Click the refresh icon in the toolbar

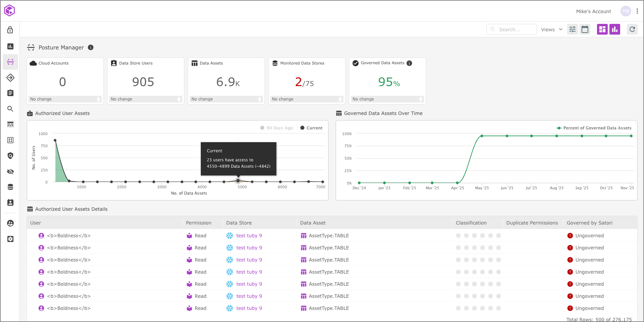(632, 30)
